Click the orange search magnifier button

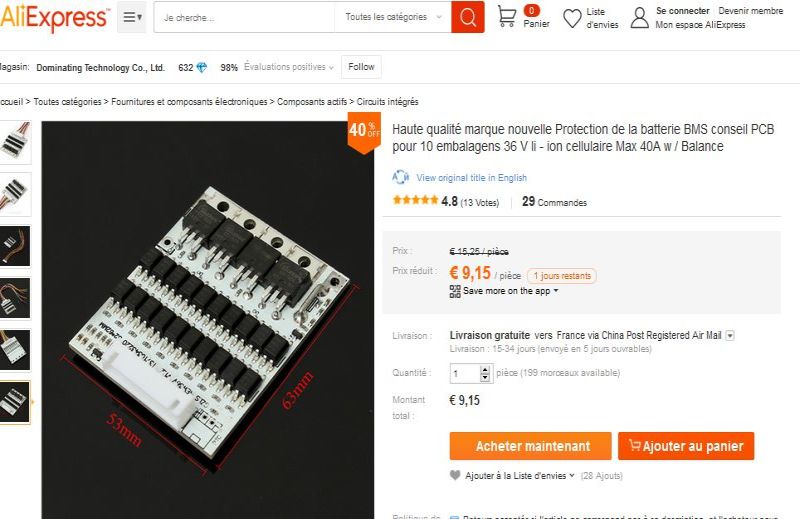click(467, 17)
